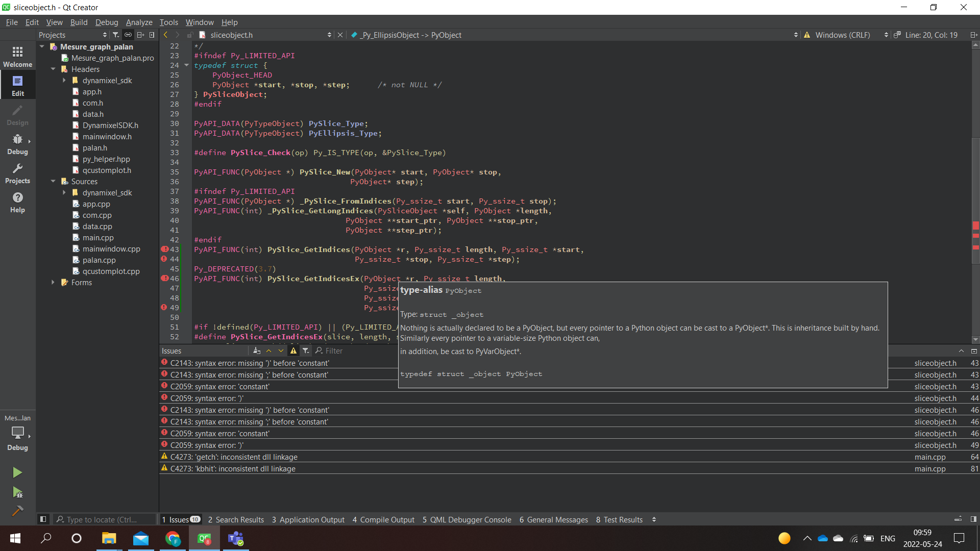Open the Tools menu
The width and height of the screenshot is (980, 551).
(168, 22)
